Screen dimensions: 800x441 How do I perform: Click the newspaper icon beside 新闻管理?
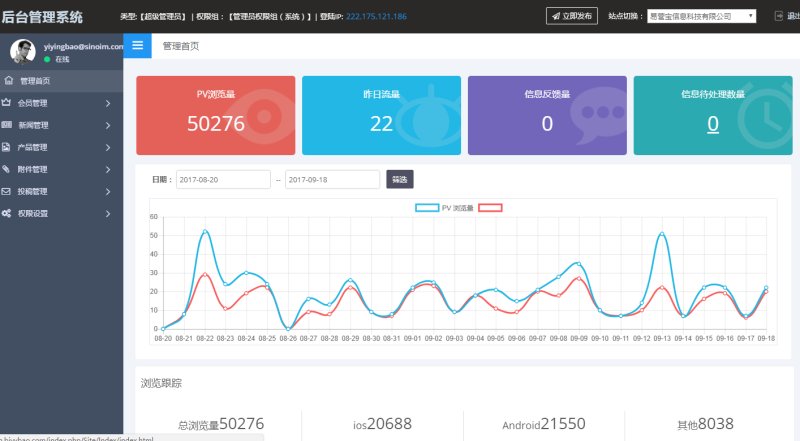point(8,125)
